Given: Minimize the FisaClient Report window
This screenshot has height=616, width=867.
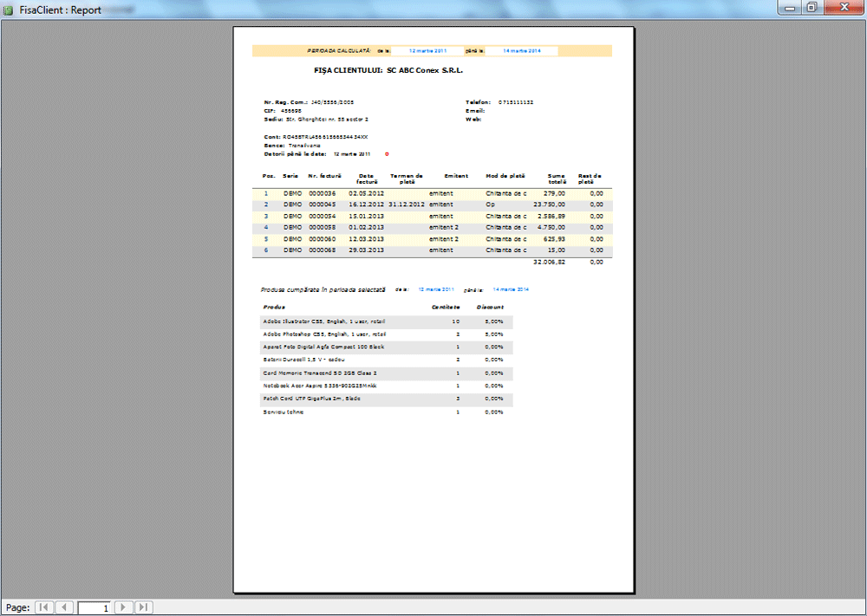Looking at the screenshot, I should tap(789, 8).
